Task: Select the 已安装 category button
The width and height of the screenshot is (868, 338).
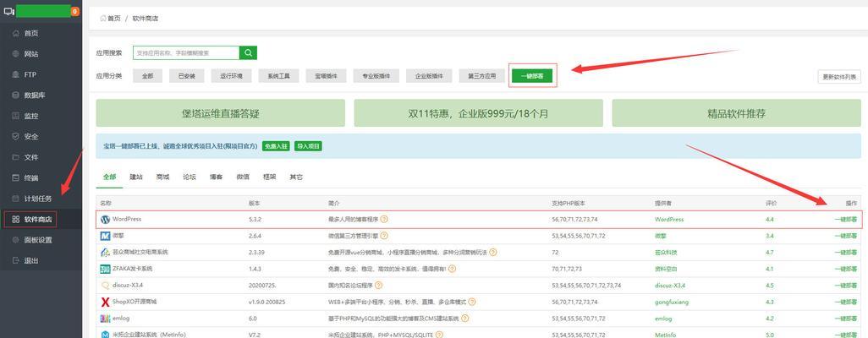Action: click(187, 76)
